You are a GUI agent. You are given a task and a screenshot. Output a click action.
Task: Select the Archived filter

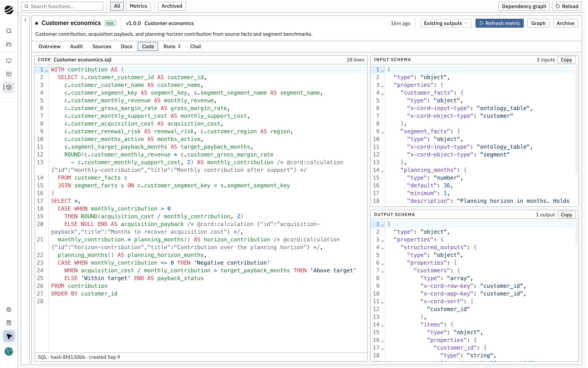pos(172,6)
